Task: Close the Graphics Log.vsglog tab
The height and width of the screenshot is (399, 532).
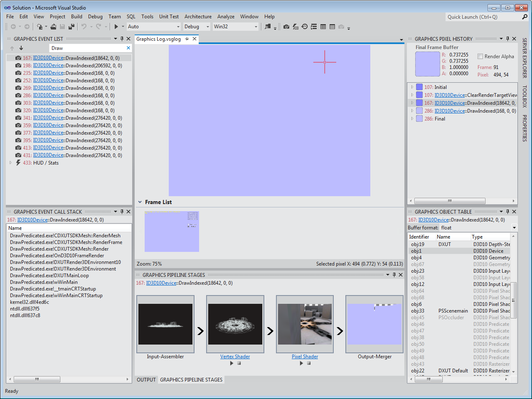Action: click(194, 39)
